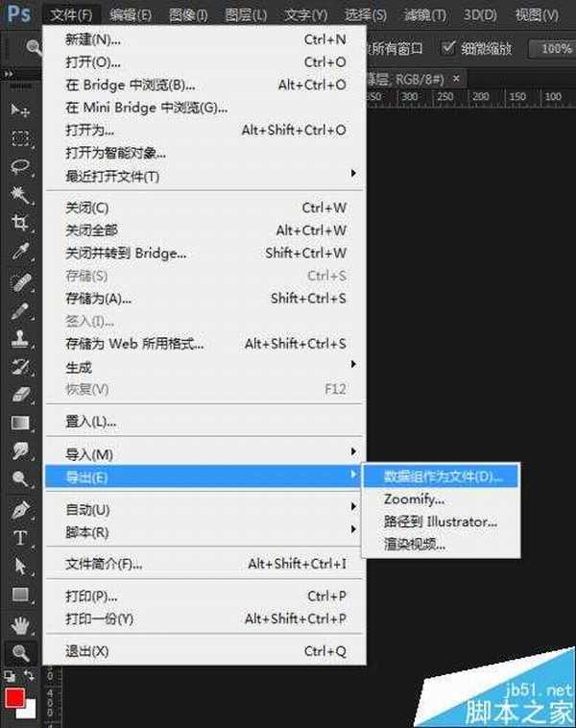This screenshot has width=576, height=728.
Task: Select the Zoom tool in toolbox
Action: [20, 653]
